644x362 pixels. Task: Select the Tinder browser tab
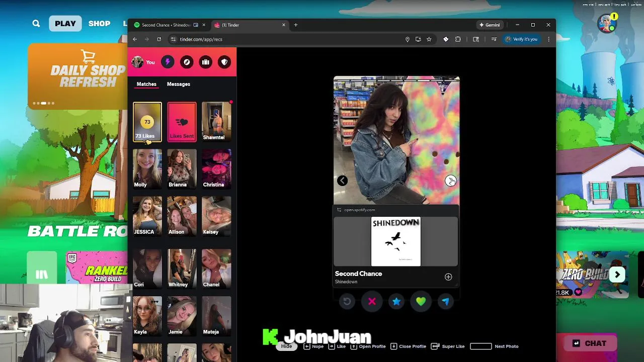[250, 25]
